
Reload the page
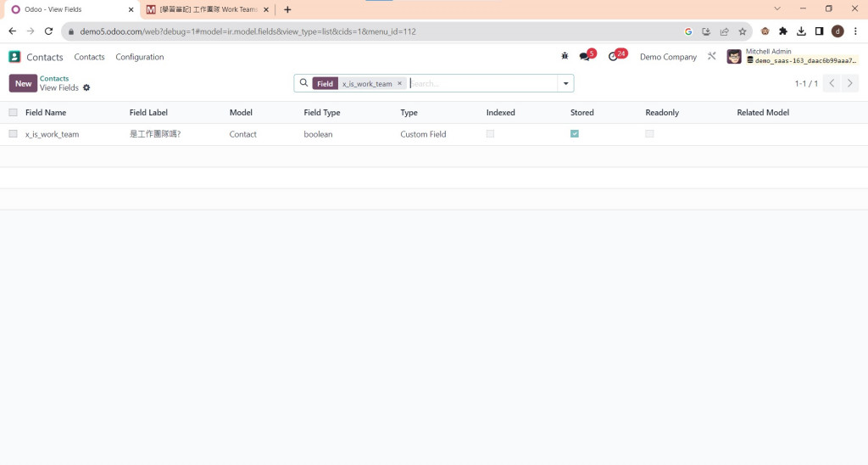tap(48, 31)
